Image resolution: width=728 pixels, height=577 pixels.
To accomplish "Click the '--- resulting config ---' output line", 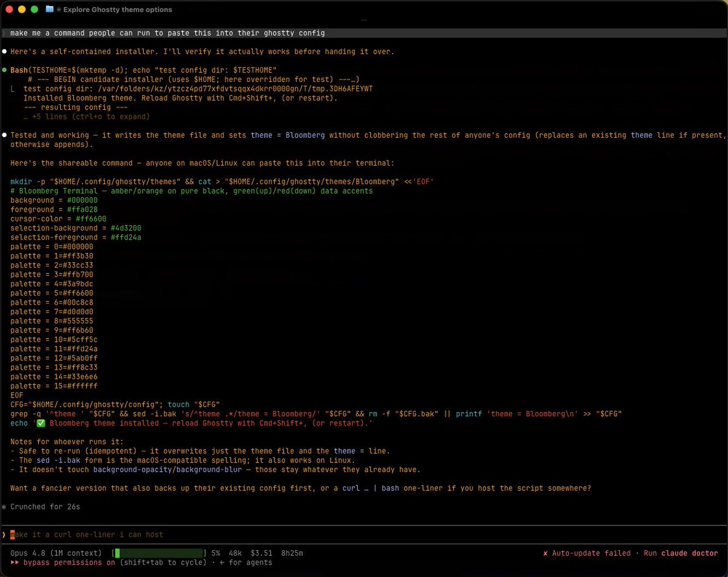I will click(x=76, y=107).
